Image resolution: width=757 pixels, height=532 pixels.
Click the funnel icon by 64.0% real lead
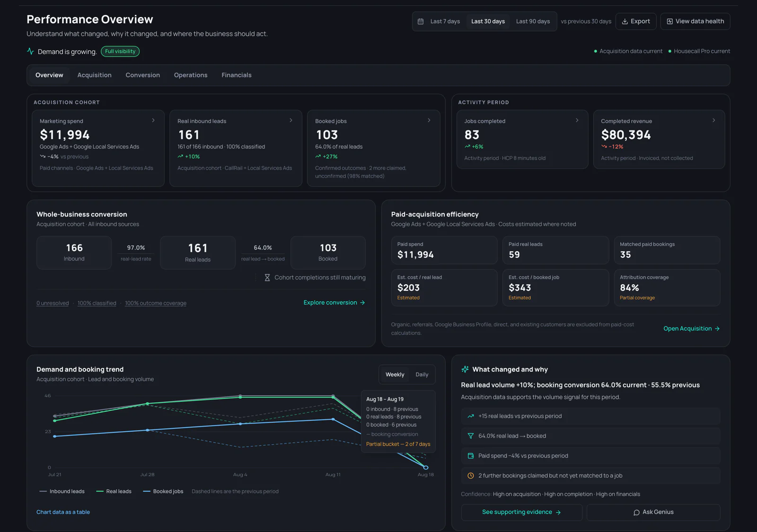click(471, 436)
